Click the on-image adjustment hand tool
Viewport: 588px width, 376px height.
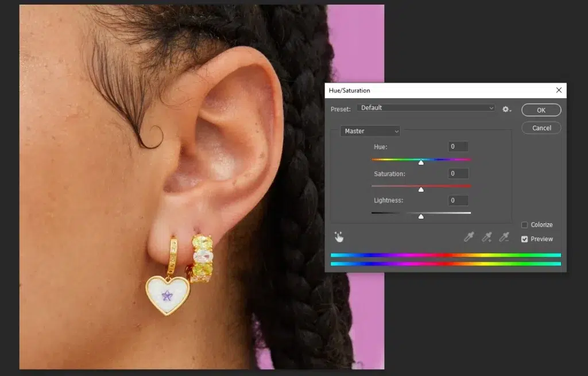coord(339,237)
